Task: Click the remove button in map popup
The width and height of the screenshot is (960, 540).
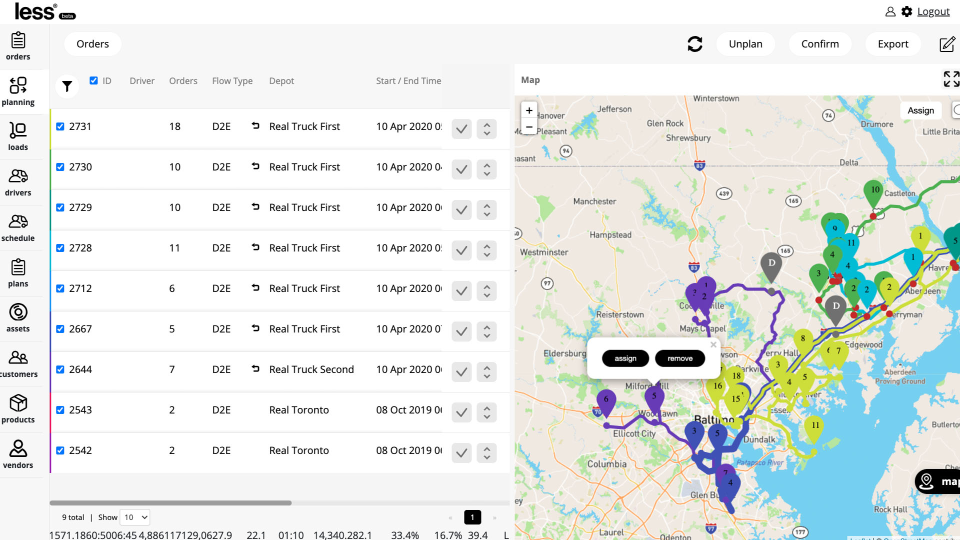Action: 680,358
